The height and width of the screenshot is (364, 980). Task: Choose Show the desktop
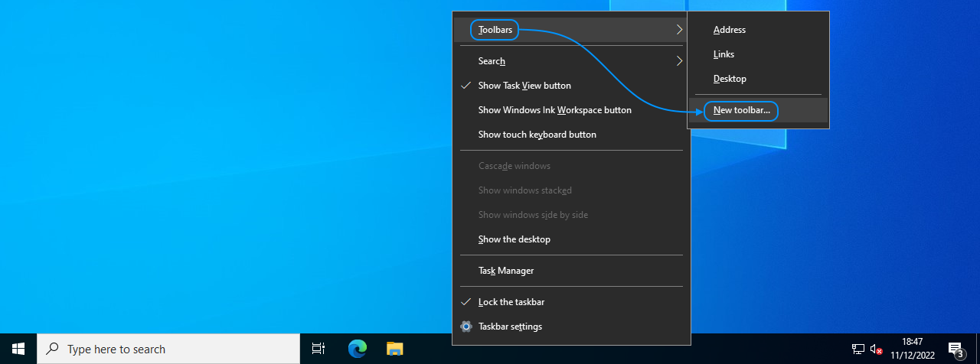(x=571, y=239)
